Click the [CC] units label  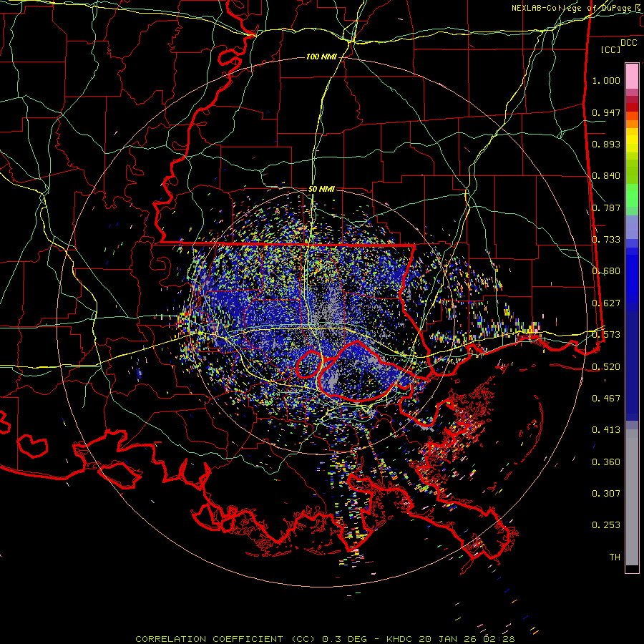point(611,49)
